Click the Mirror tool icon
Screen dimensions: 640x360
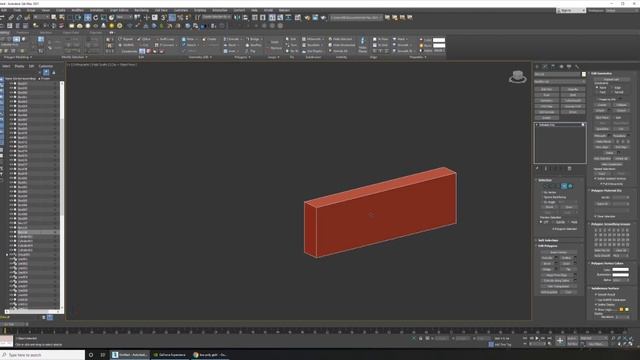coord(237,18)
